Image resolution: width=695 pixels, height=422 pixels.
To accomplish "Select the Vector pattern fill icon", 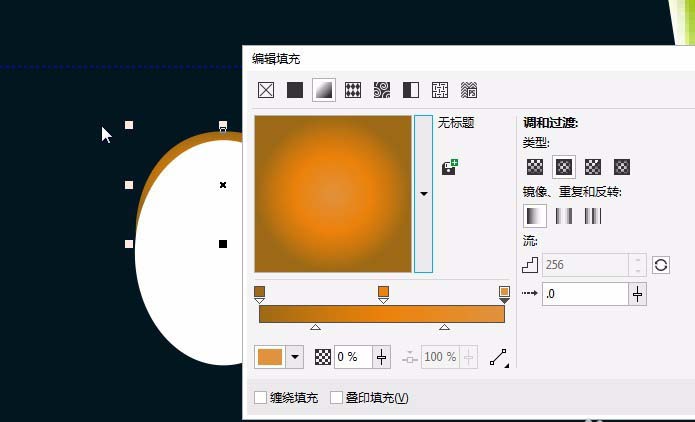I will coord(353,90).
